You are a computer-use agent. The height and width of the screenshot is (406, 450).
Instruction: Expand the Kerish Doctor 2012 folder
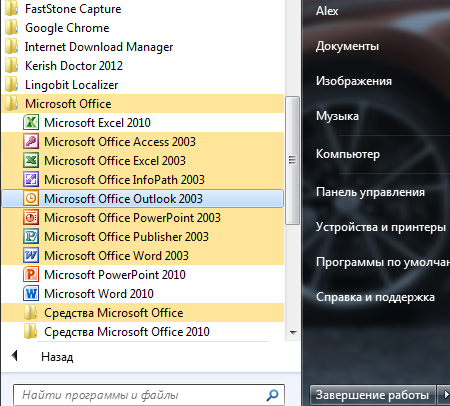click(142, 66)
